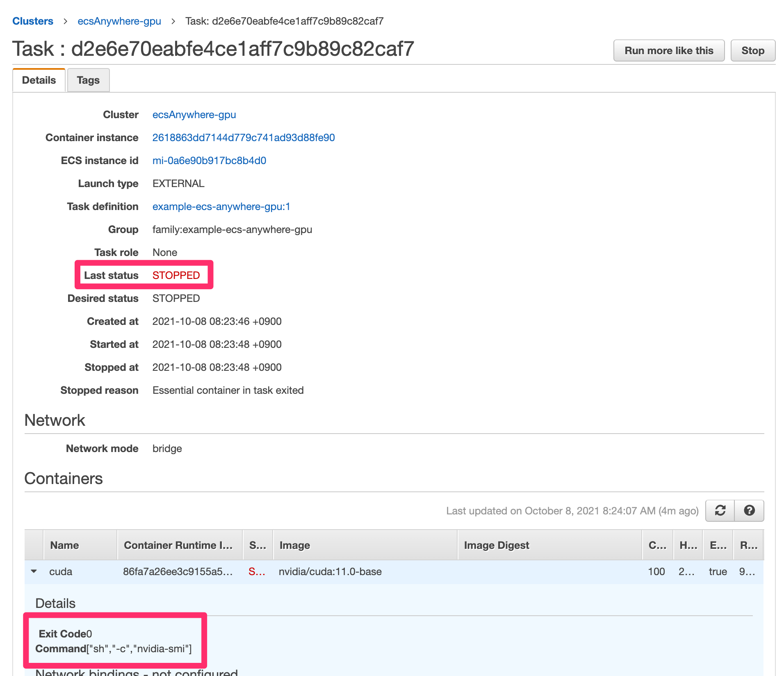Select the Details tab
Image resolution: width=784 pixels, height=676 pixels.
coord(39,80)
